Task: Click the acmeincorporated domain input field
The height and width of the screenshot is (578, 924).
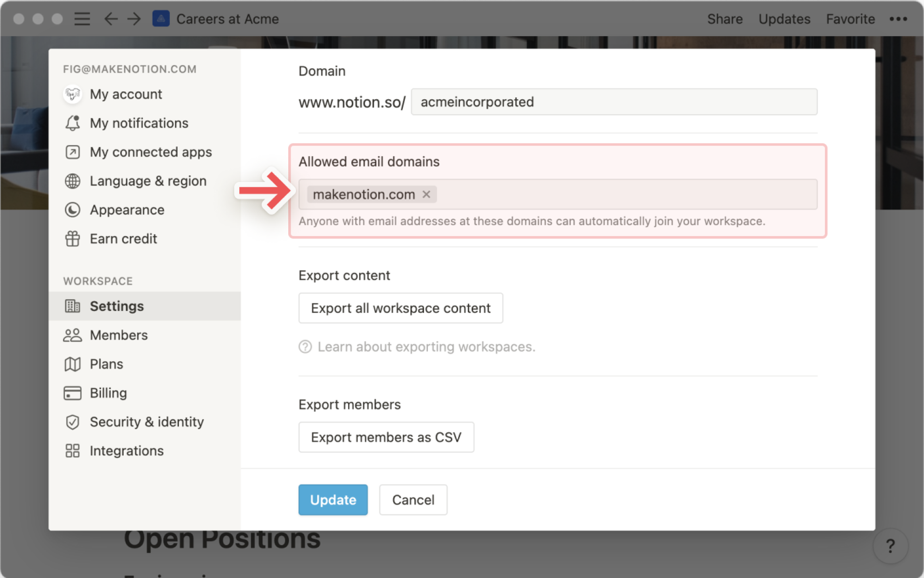Action: (x=613, y=101)
